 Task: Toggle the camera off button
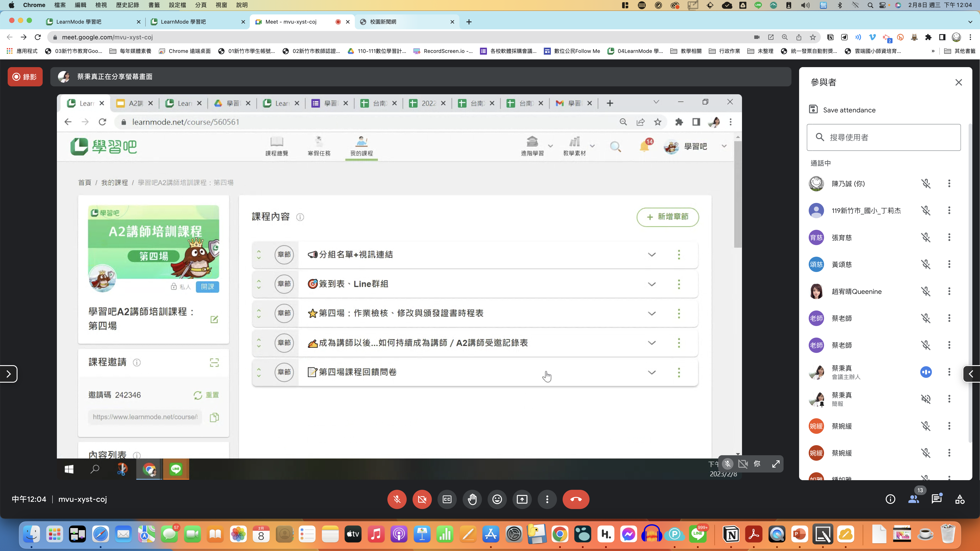click(x=422, y=499)
